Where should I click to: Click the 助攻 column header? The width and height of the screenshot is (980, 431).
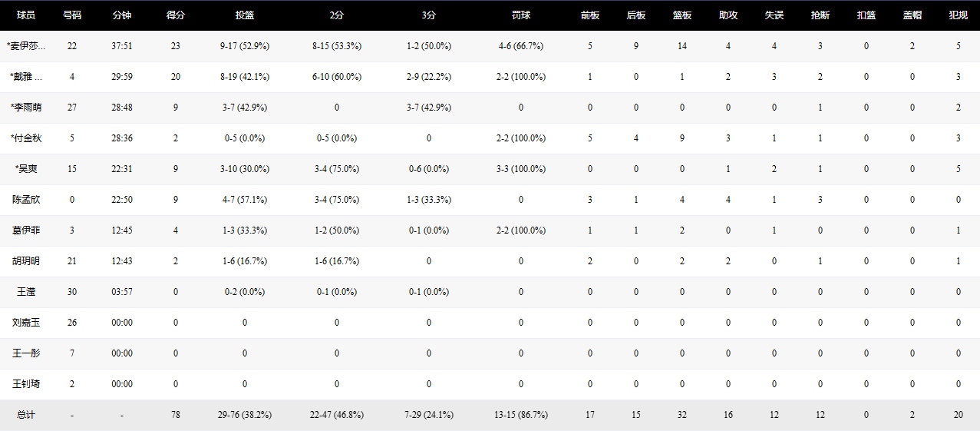point(728,15)
